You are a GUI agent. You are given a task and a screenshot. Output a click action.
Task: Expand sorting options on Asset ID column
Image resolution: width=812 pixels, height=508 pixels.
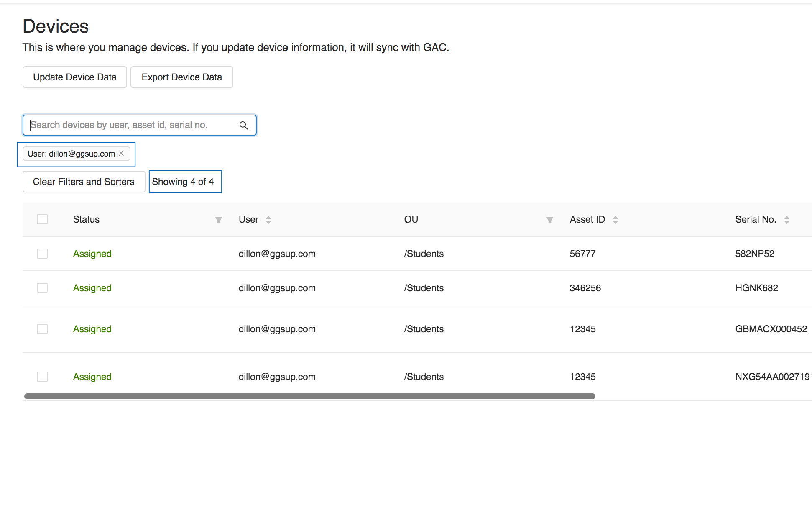pyautogui.click(x=615, y=219)
